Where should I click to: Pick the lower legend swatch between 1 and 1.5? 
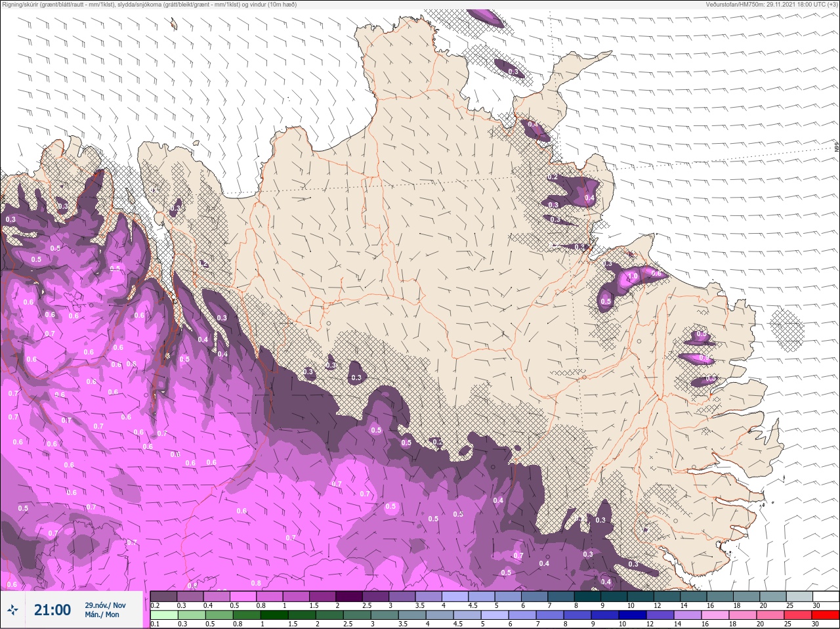pos(274,615)
